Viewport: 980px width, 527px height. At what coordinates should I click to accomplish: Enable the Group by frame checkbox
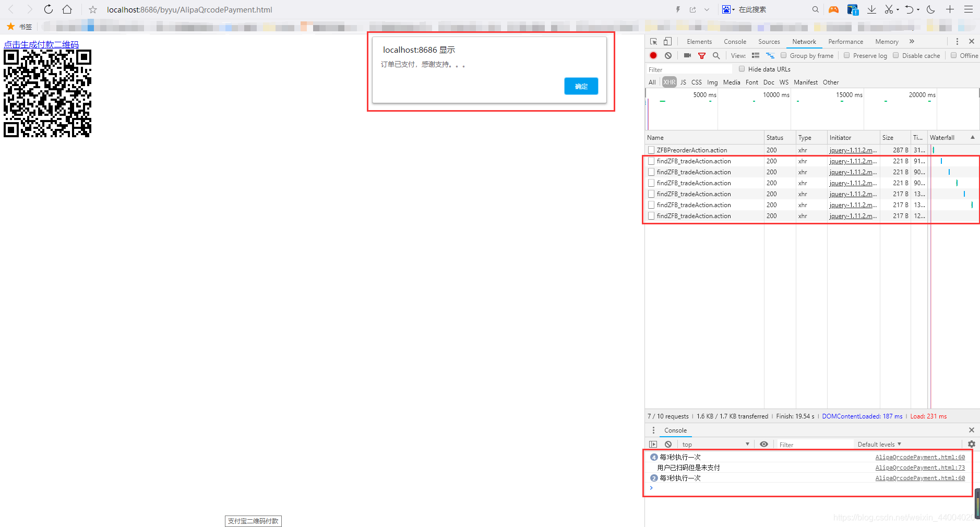783,55
